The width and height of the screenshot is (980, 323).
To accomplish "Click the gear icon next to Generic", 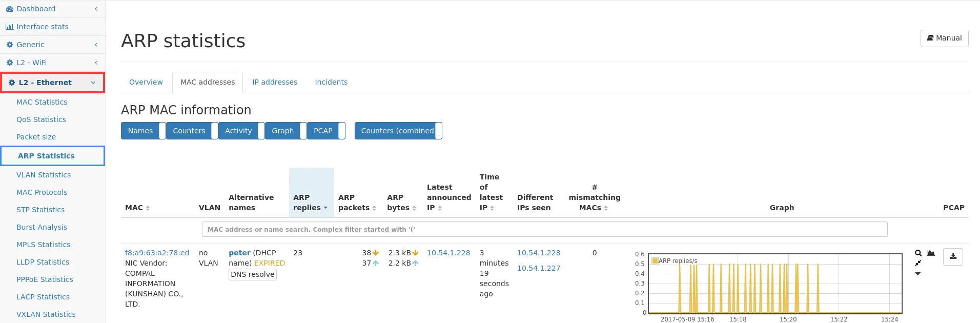I will tap(10, 45).
